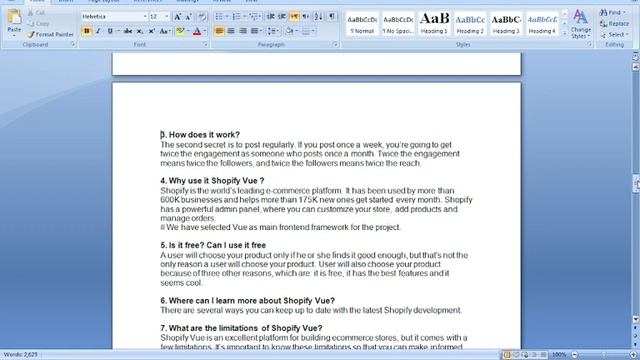Image resolution: width=640 pixels, height=360 pixels.
Task: Apply subscript formatting
Action: 140,31
